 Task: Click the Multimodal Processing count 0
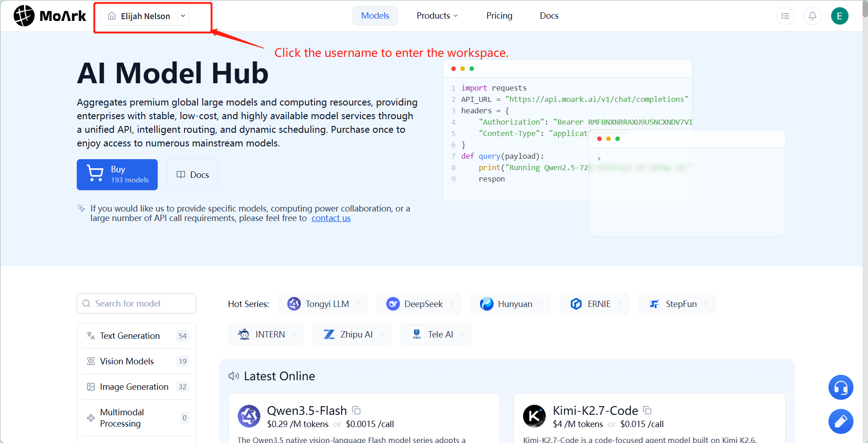point(185,418)
